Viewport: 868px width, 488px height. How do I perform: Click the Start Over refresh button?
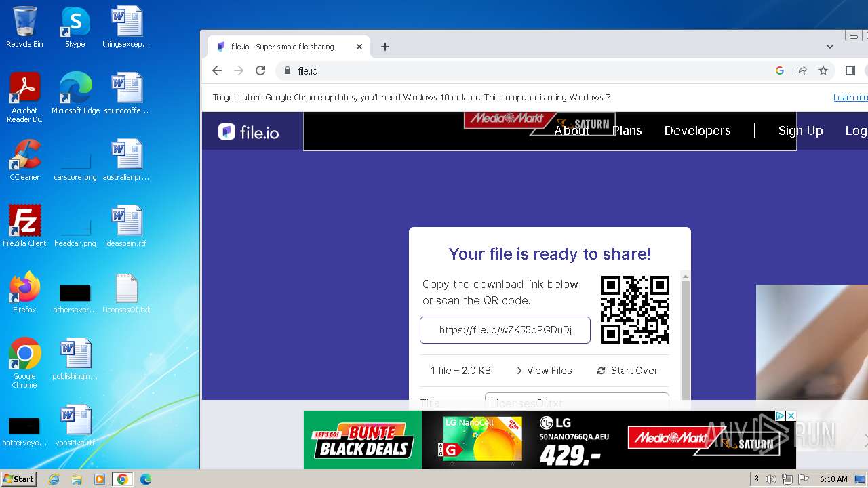coord(627,371)
